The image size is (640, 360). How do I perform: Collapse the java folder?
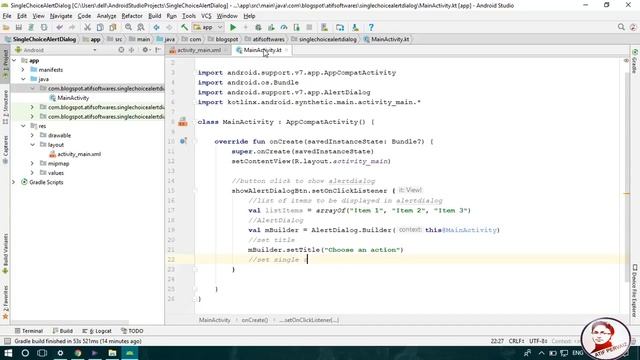23,79
